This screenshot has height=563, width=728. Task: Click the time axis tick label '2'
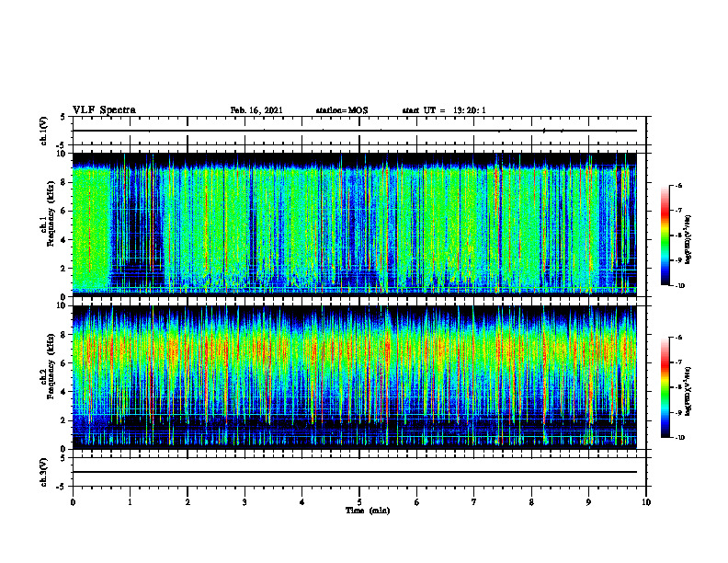click(188, 502)
